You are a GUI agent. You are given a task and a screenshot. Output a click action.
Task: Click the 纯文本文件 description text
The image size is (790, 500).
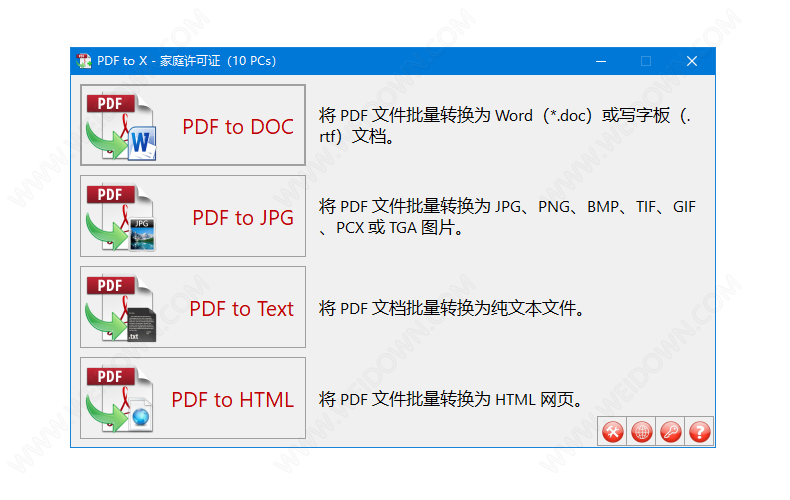click(452, 308)
